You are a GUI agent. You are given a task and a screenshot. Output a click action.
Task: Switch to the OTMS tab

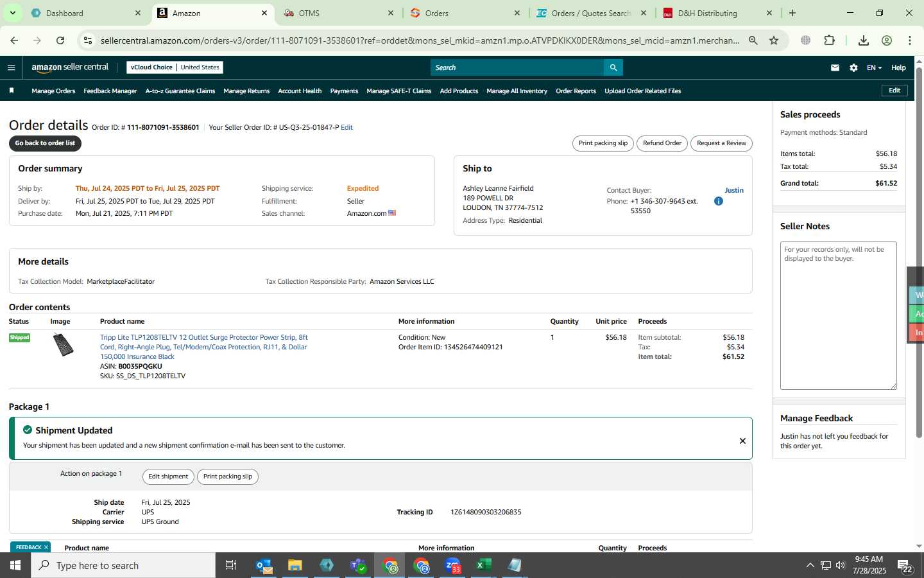point(339,13)
